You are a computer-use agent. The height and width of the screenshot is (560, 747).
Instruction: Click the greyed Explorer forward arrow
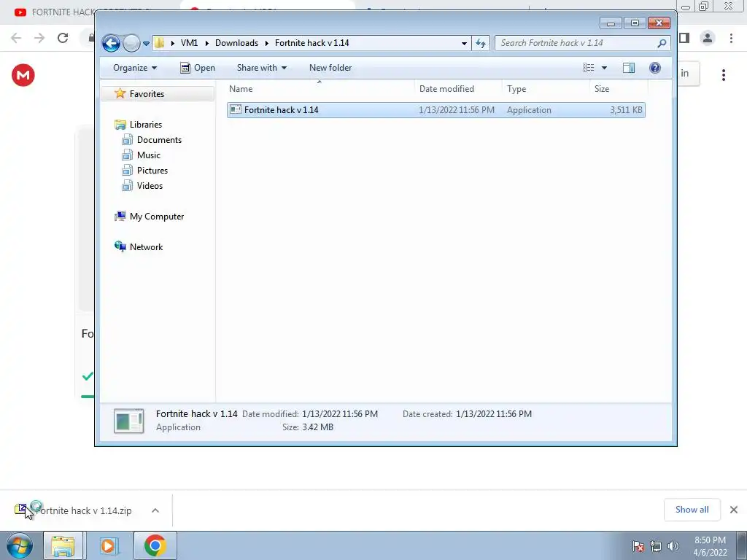131,43
